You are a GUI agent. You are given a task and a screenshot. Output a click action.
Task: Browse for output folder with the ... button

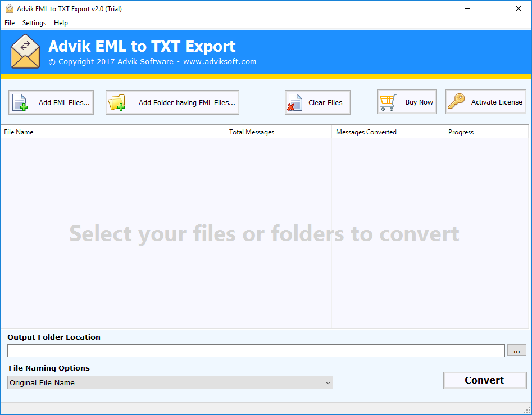(517, 350)
